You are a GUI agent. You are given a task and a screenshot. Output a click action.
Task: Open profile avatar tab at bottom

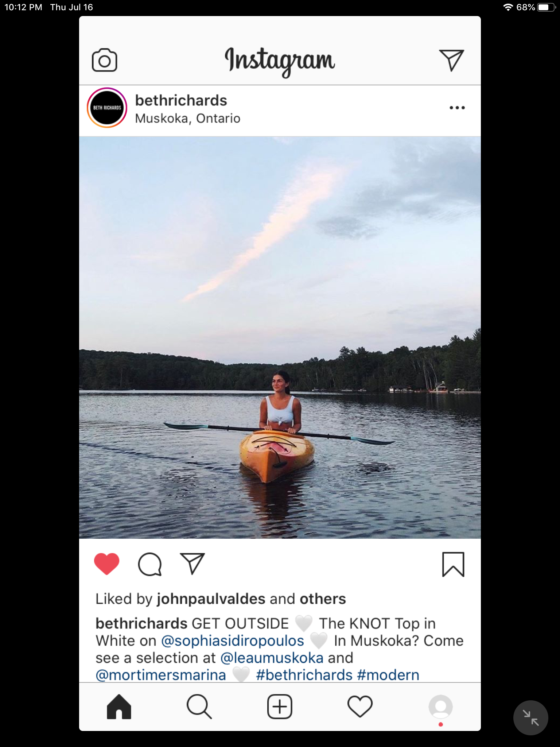(x=440, y=707)
